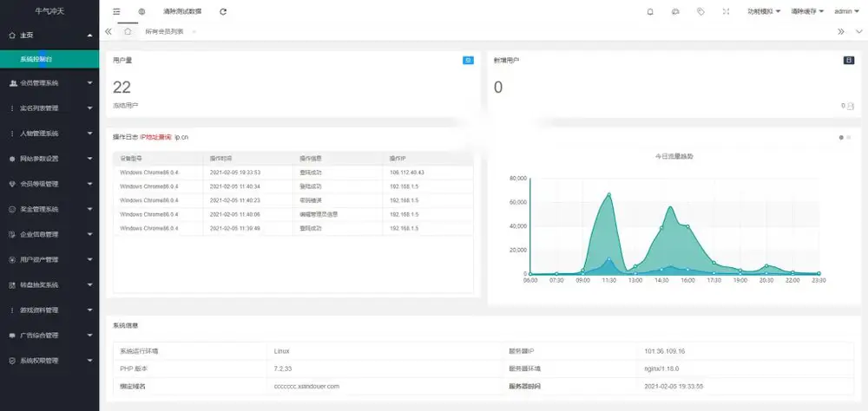This screenshot has width=868, height=411.
Task: Click the 会员管理系统 people icon
Action: pyautogui.click(x=13, y=83)
